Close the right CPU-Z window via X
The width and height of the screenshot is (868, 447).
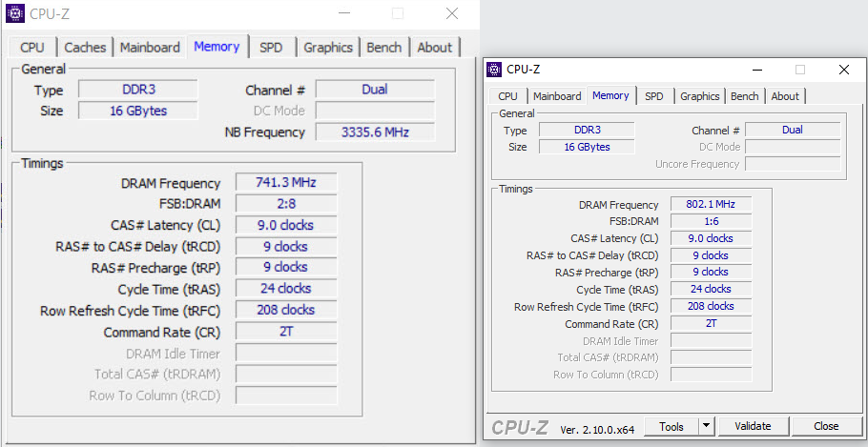[x=843, y=70]
